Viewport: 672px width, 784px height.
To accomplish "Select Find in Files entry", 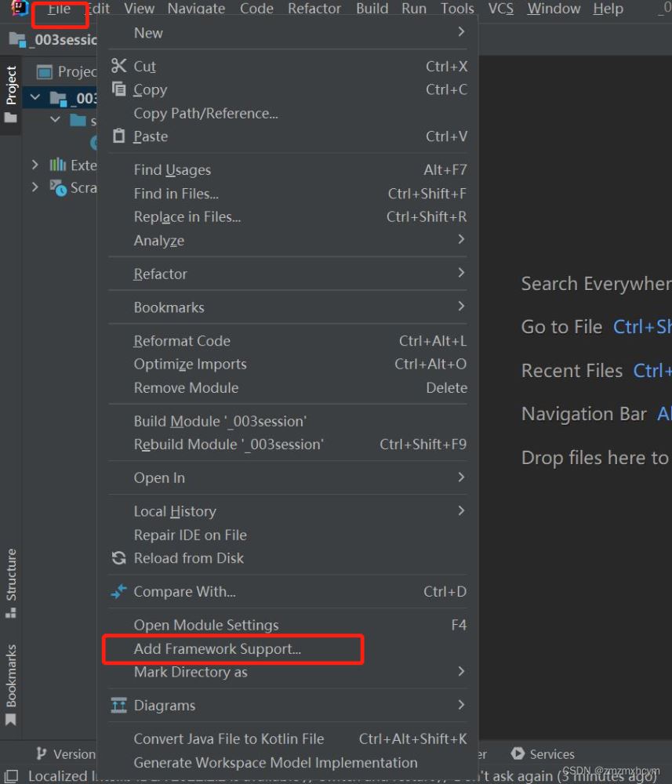I will [176, 194].
